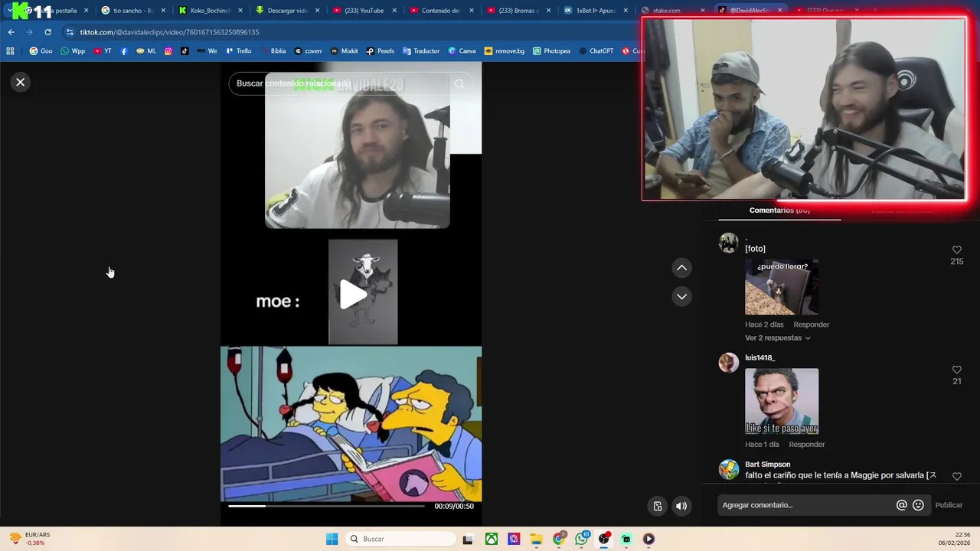The height and width of the screenshot is (551, 980).
Task: Open Bart Simpson profile name
Action: [x=767, y=464]
